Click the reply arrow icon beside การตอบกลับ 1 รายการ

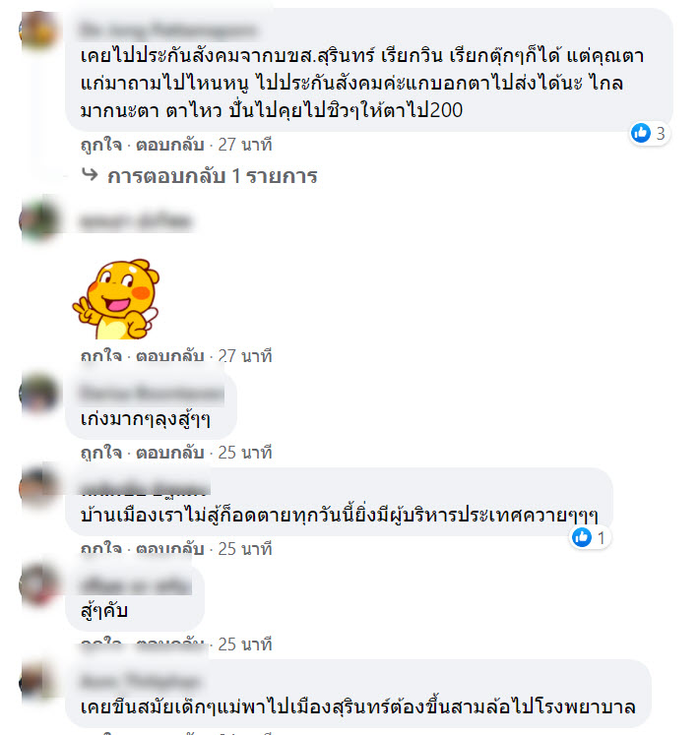point(90,175)
